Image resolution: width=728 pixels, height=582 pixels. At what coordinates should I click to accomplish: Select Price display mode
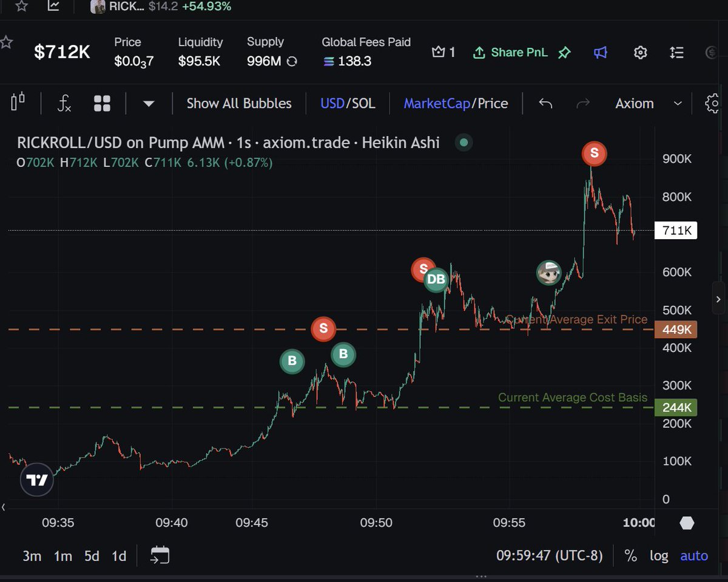pyautogui.click(x=493, y=103)
